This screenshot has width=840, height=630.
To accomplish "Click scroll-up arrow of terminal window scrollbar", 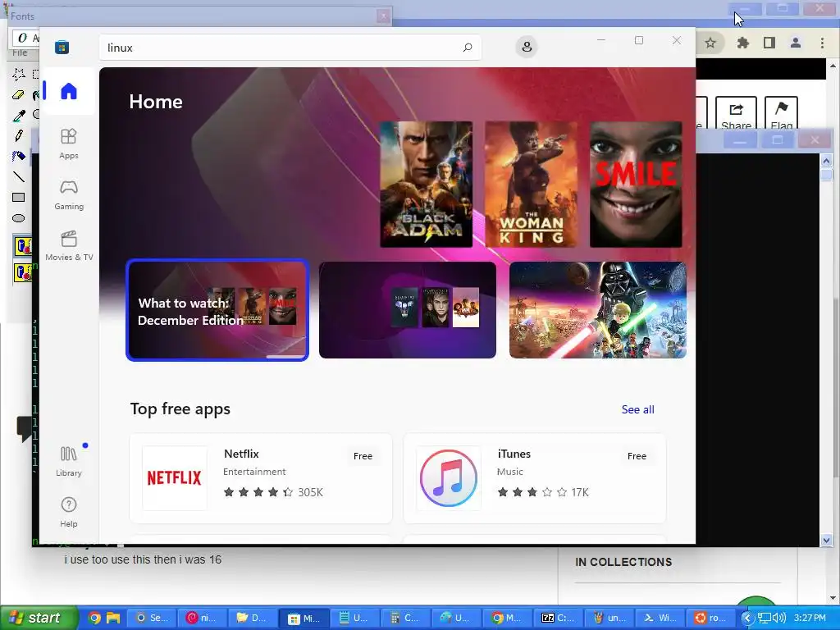I will 826,161.
